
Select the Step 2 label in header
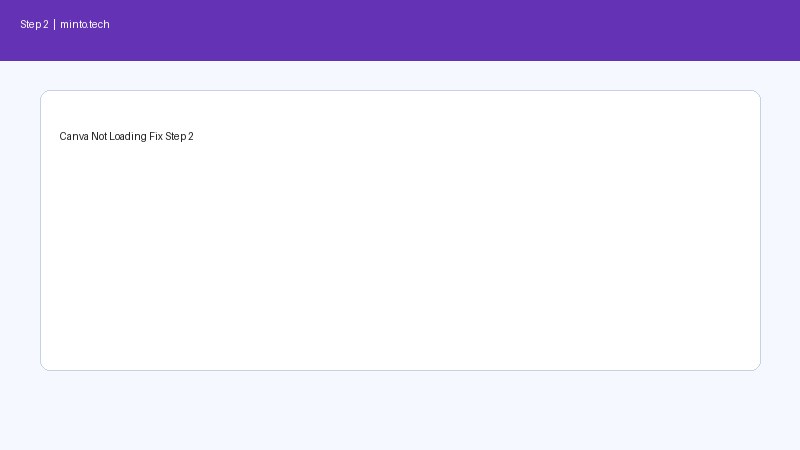click(34, 24)
